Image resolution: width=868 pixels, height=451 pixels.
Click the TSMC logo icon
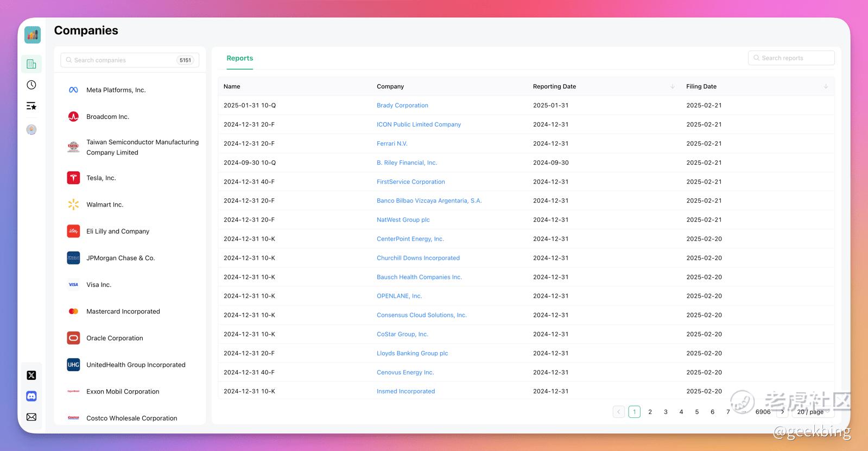point(73,147)
